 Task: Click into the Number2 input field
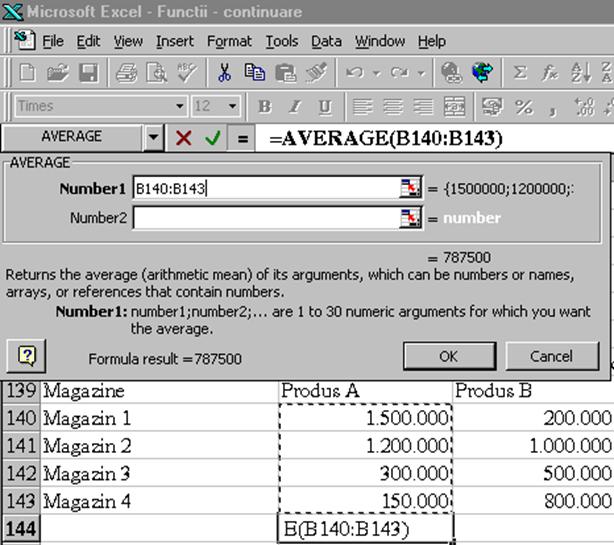pyautogui.click(x=265, y=218)
